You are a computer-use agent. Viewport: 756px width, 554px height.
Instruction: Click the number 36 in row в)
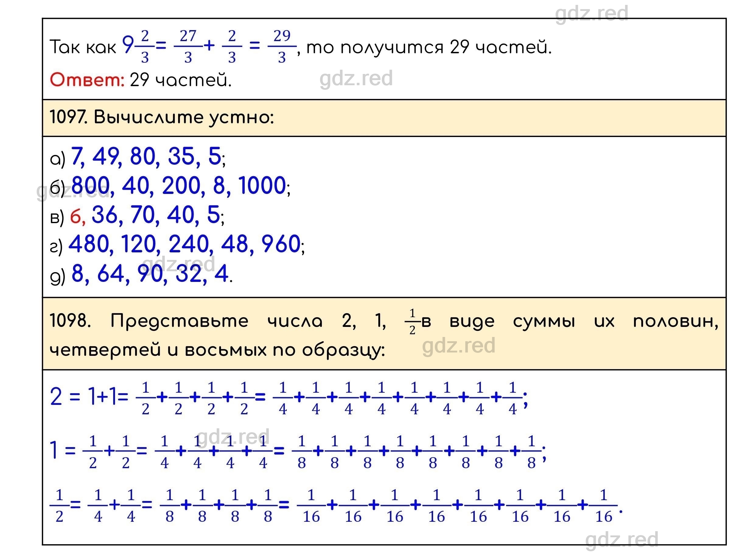click(x=105, y=215)
